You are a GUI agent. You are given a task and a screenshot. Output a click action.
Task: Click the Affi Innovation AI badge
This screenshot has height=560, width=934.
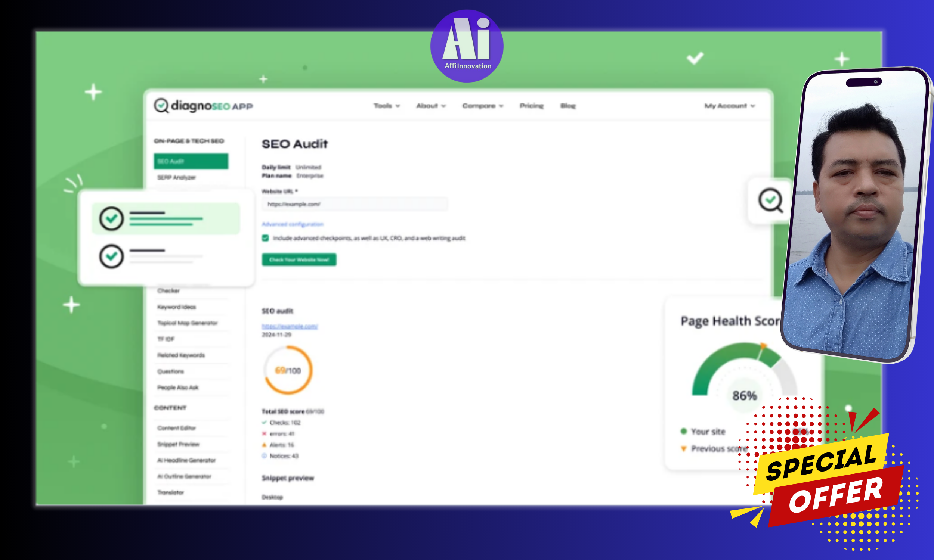[467, 46]
